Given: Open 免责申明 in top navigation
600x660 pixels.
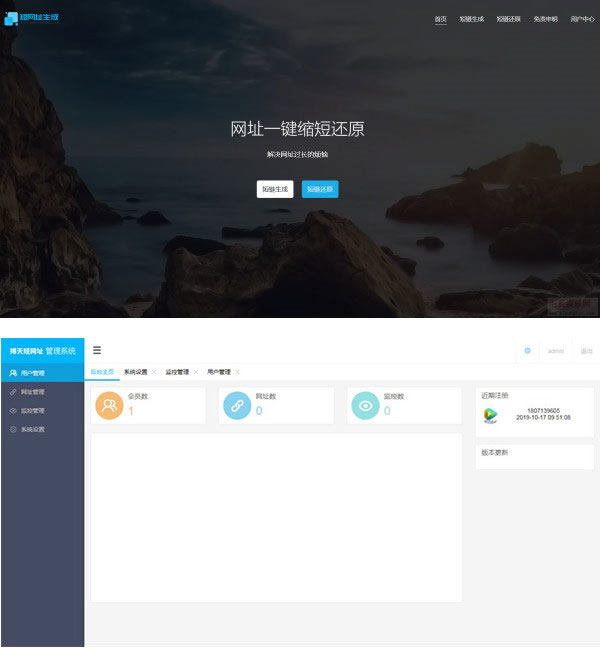Looking at the screenshot, I should (x=545, y=19).
